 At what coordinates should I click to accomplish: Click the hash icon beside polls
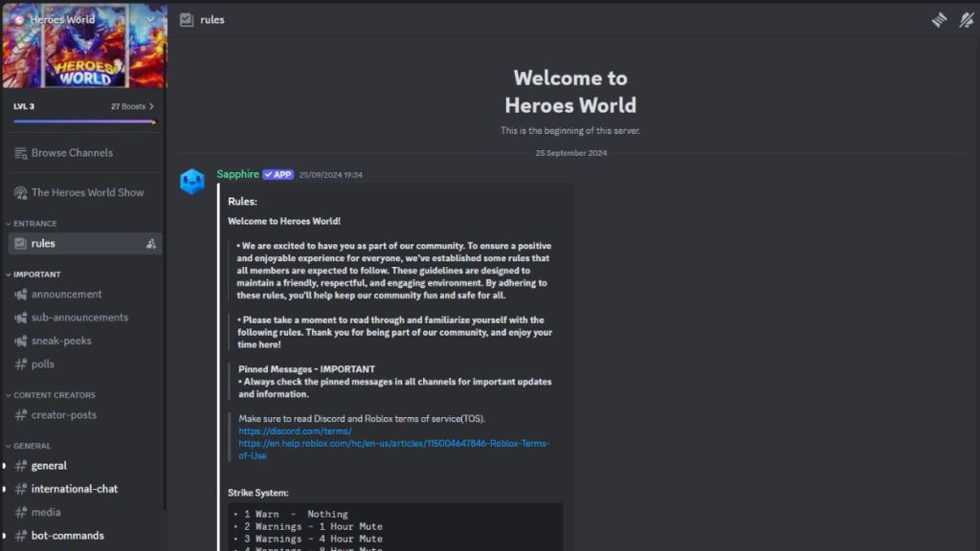click(20, 364)
